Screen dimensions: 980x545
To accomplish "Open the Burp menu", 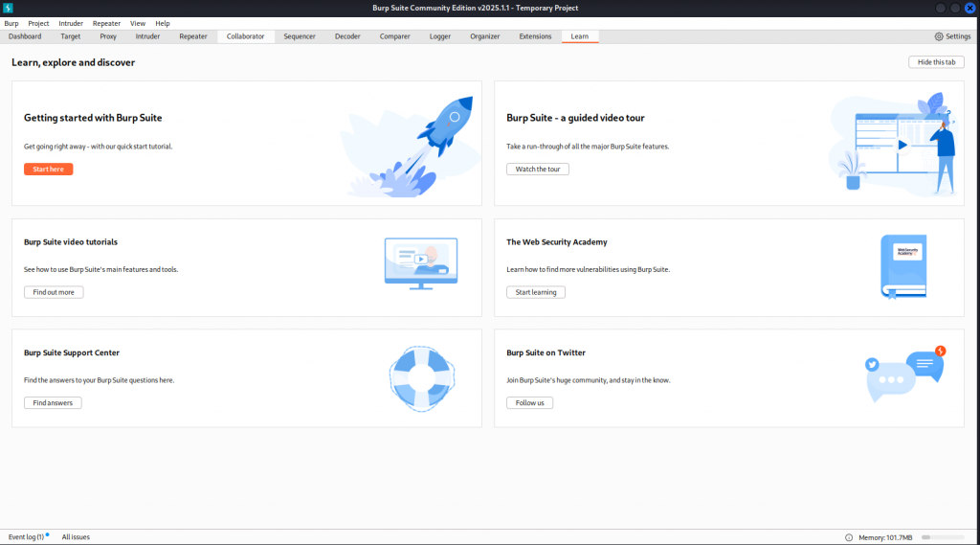I will click(11, 23).
